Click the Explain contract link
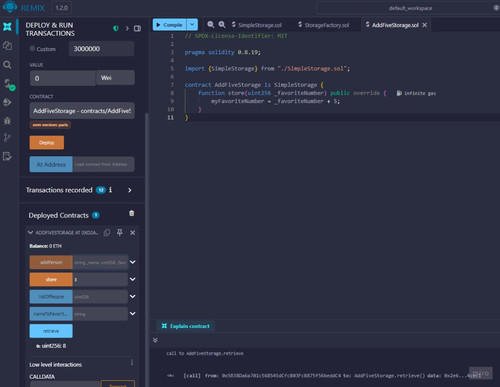Screen dimensions: 500x387 point(186,326)
